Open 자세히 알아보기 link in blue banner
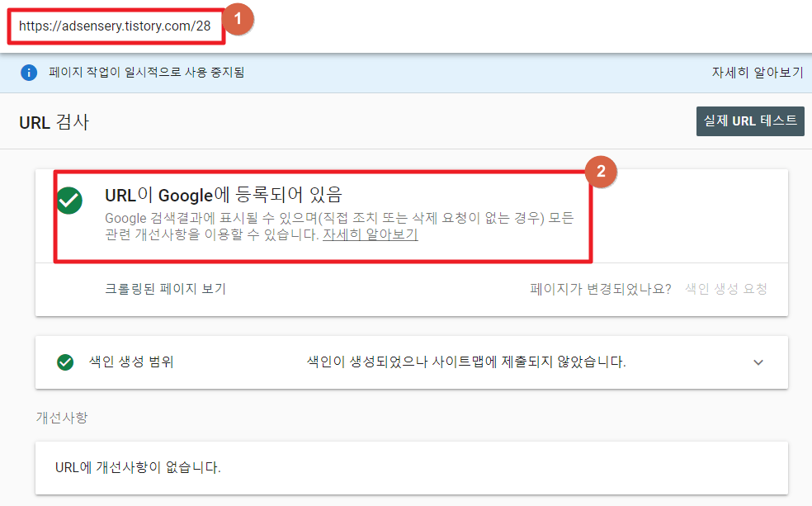Viewport: 812px width, 506px height. coord(758,73)
